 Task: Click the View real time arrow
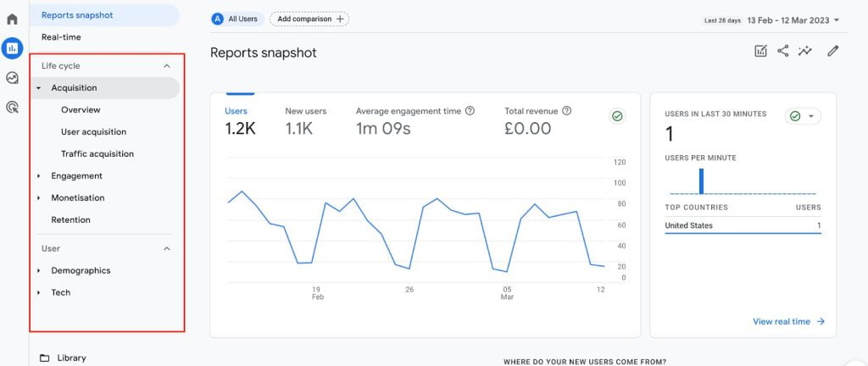tap(821, 321)
